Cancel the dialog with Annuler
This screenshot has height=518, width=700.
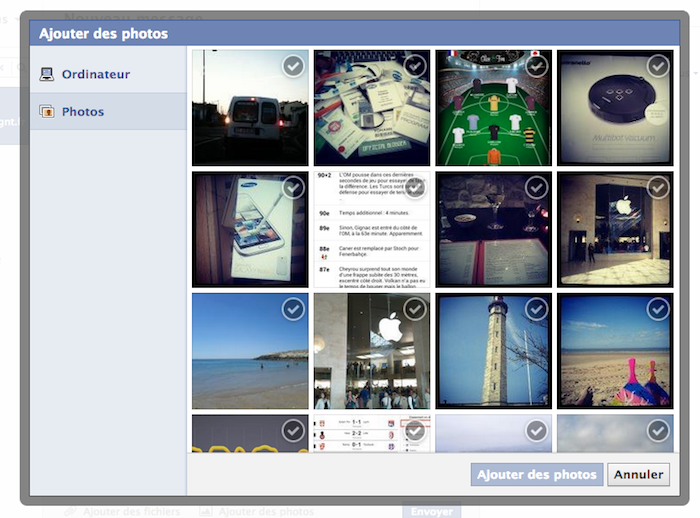tap(638, 475)
